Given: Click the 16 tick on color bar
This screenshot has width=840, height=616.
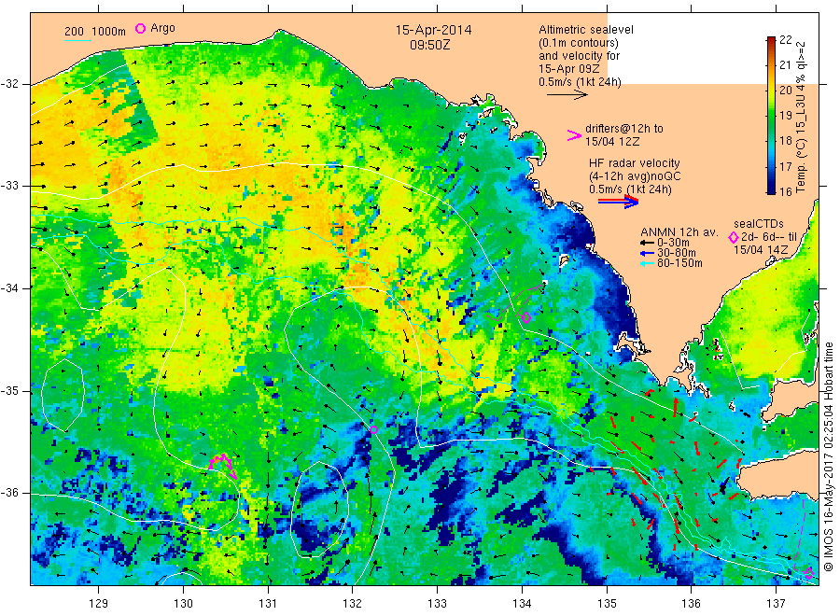Looking at the screenshot, I should (785, 191).
